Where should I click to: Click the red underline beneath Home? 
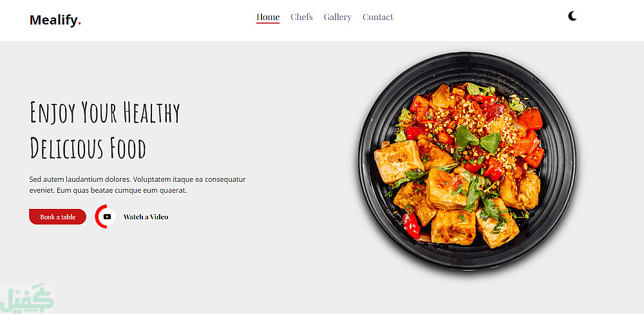[x=268, y=23]
